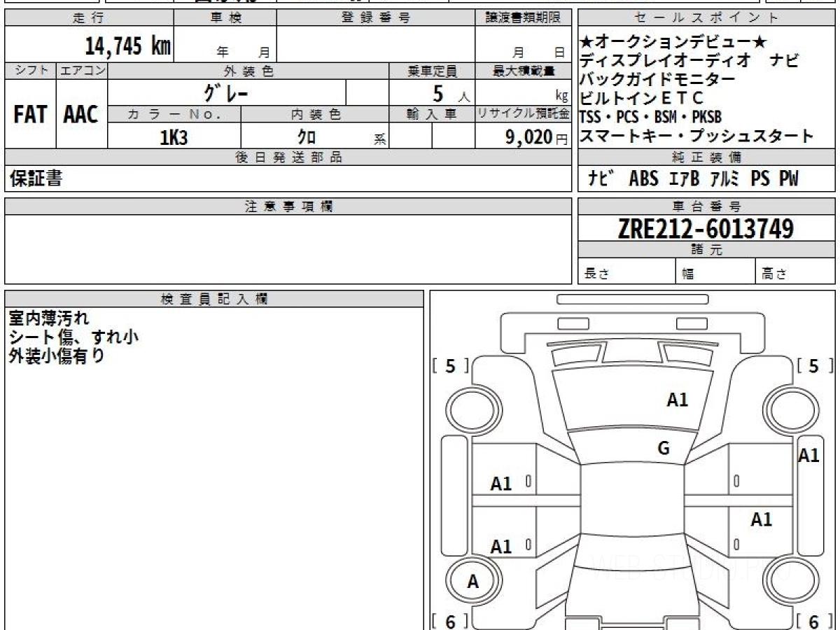The width and height of the screenshot is (840, 630).
Task: Select the 諸元 header
Action: (x=706, y=250)
